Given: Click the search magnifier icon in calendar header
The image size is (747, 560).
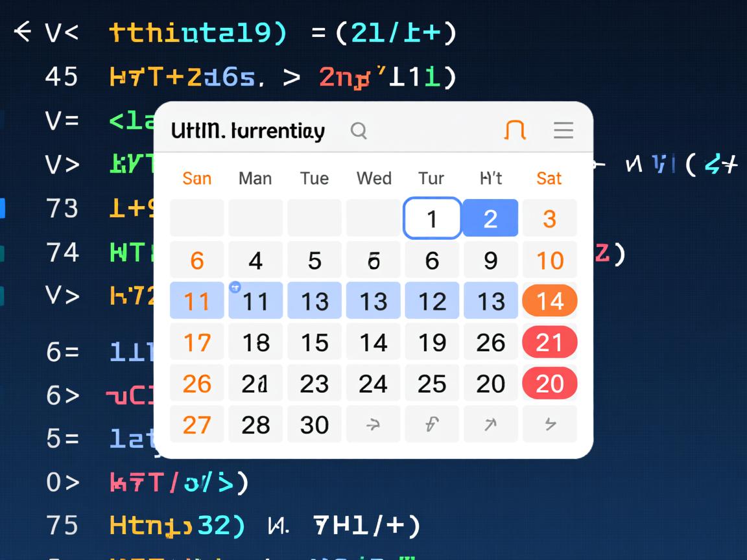Looking at the screenshot, I should coord(359,131).
